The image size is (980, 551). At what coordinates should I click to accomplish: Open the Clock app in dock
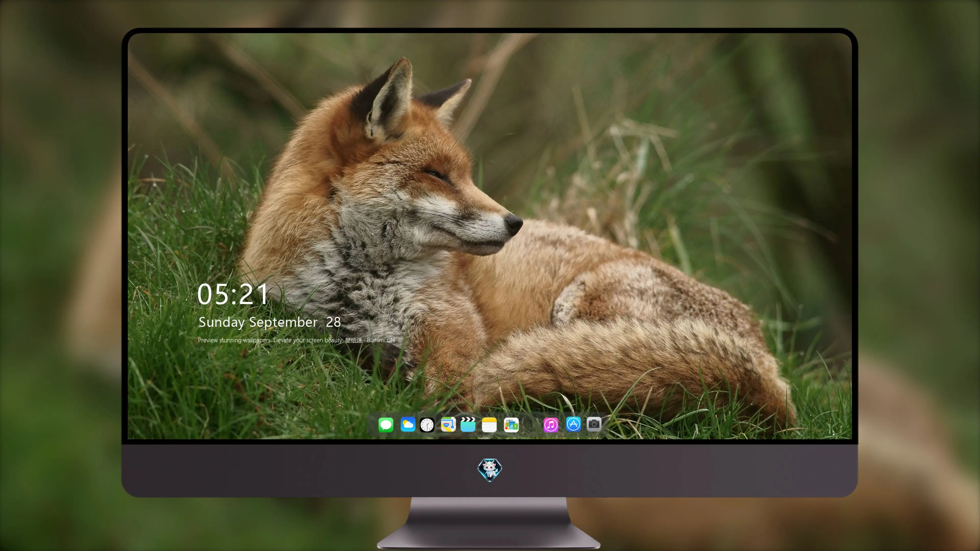pyautogui.click(x=427, y=425)
